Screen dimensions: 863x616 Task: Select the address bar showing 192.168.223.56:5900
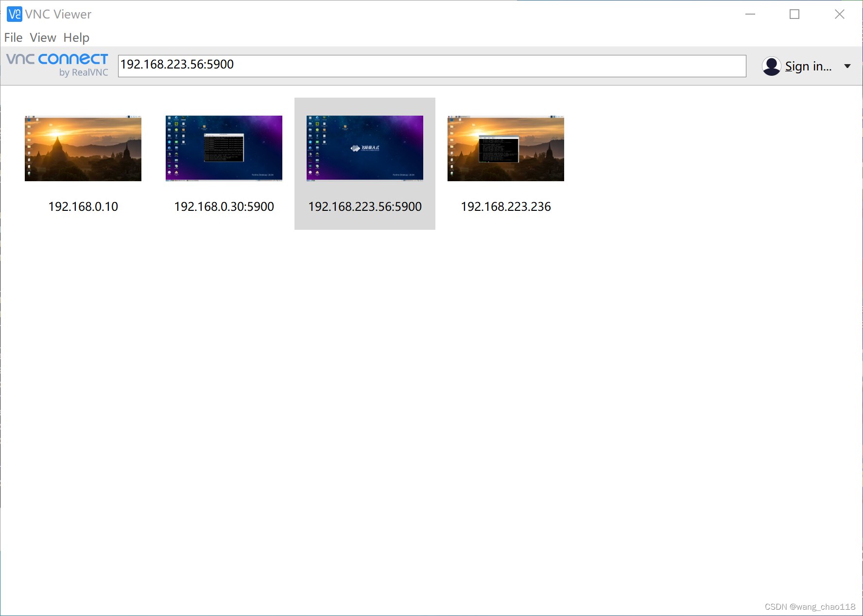point(431,65)
